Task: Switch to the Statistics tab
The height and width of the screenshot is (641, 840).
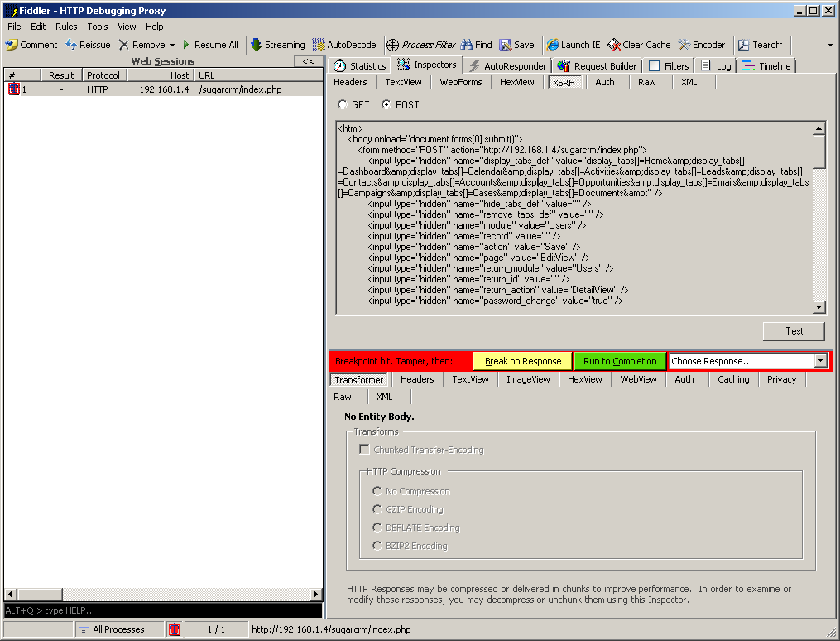Action: click(359, 66)
